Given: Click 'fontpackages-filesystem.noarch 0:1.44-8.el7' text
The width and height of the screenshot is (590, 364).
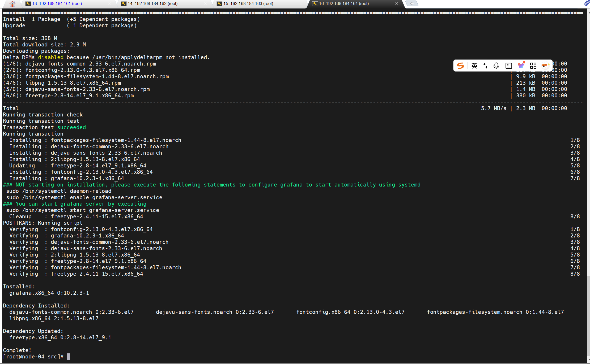Looking at the screenshot, I should [495, 312].
